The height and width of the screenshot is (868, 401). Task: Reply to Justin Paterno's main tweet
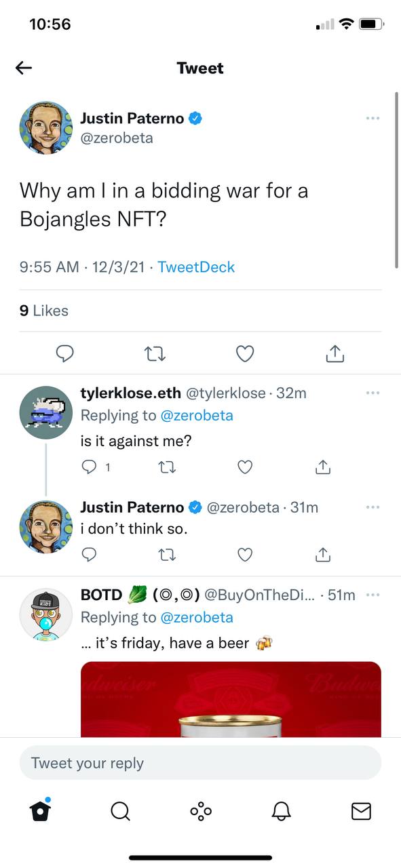[x=64, y=353]
